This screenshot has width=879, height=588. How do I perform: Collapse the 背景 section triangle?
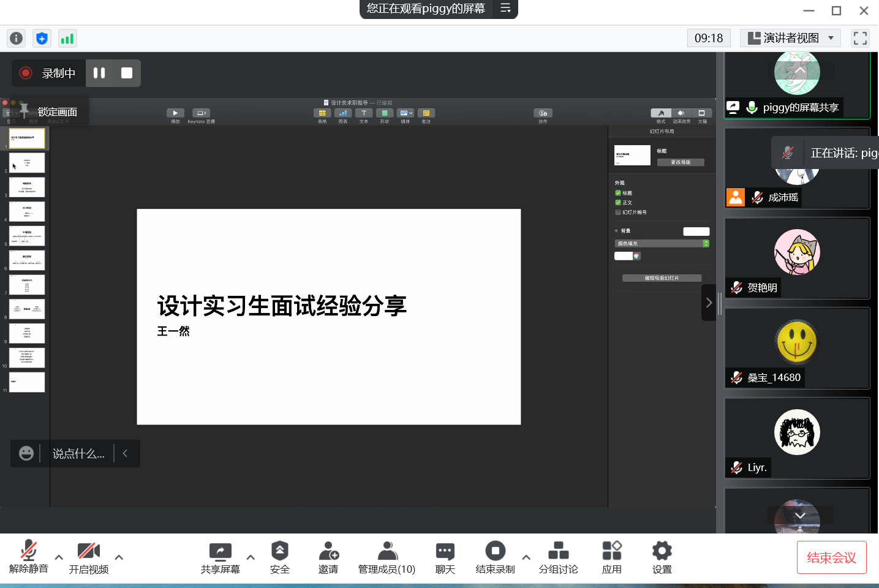tap(616, 230)
